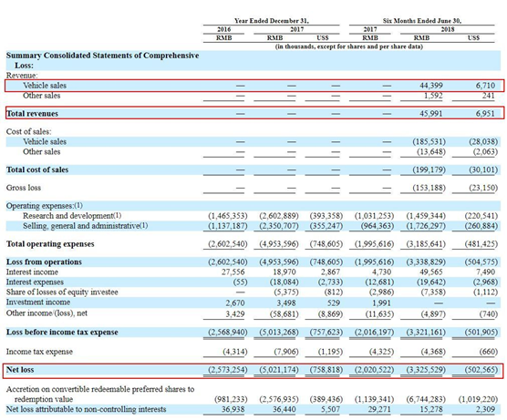This screenshot has width=507, height=420.
Task: Select the 6,951 total revenues US$ value
Action: tap(485, 114)
